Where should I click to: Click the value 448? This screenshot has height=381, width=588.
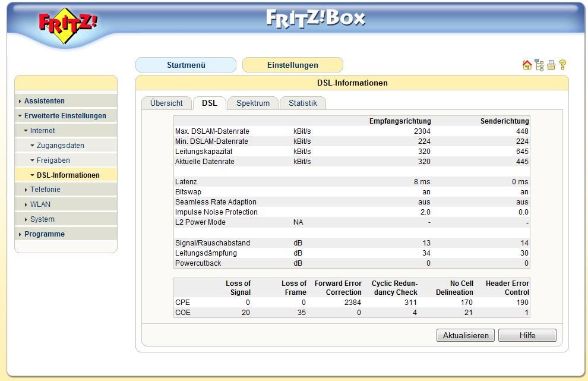click(522, 131)
